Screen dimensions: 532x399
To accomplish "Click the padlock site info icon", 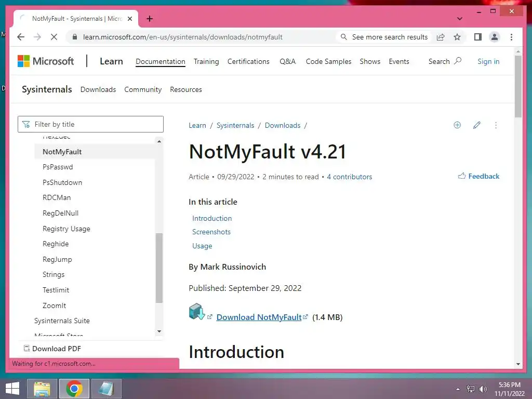I will pos(75,37).
